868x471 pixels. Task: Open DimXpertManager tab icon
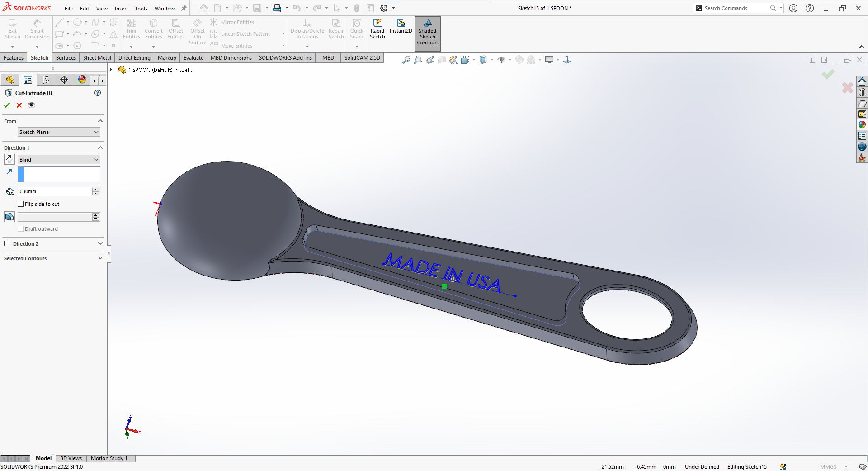pyautogui.click(x=64, y=80)
